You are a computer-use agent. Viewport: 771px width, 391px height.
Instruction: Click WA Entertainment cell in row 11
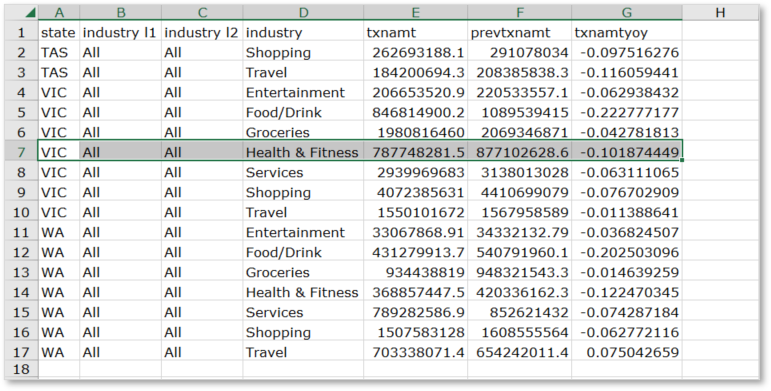303,232
